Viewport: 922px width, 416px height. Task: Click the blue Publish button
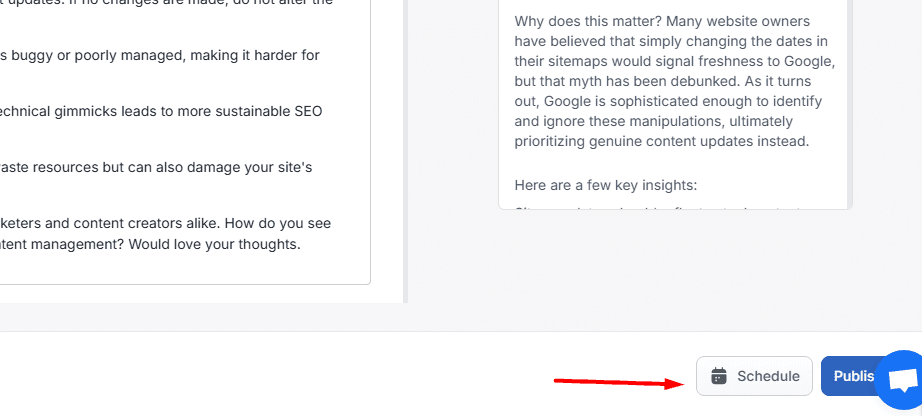pyautogui.click(x=849, y=376)
